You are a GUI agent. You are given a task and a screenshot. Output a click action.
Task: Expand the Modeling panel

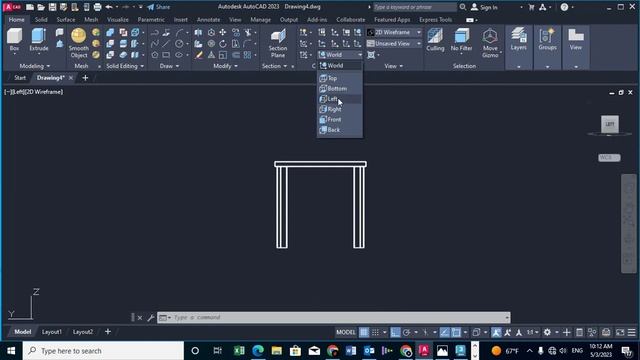(35, 66)
